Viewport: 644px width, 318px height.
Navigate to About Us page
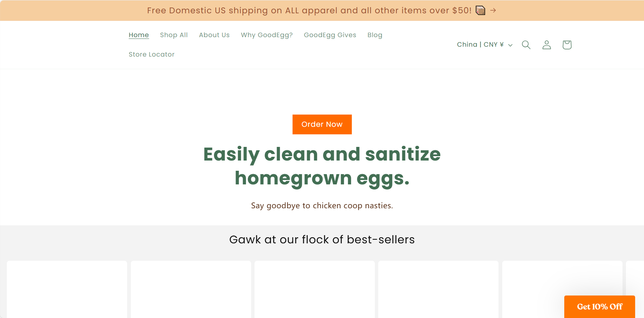(x=214, y=35)
